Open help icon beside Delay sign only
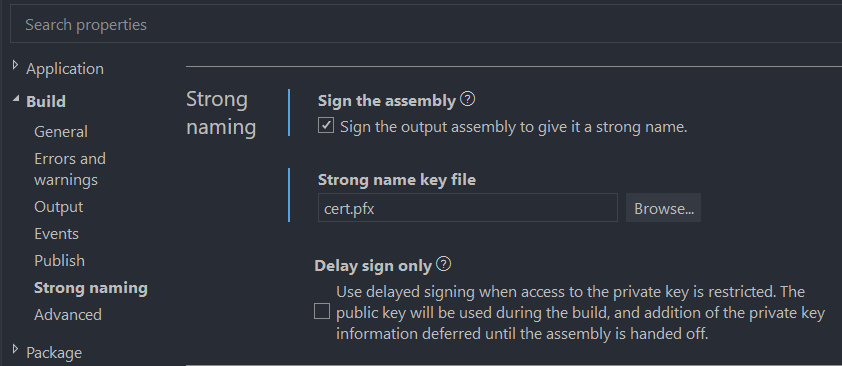This screenshot has height=366, width=842. click(x=444, y=264)
